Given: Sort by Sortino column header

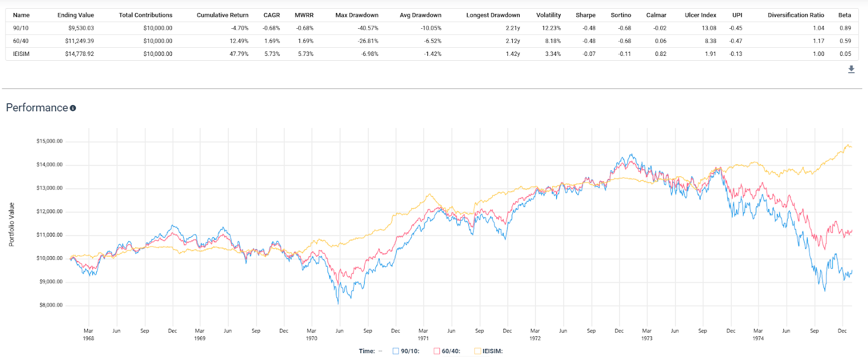Looking at the screenshot, I should [x=621, y=15].
